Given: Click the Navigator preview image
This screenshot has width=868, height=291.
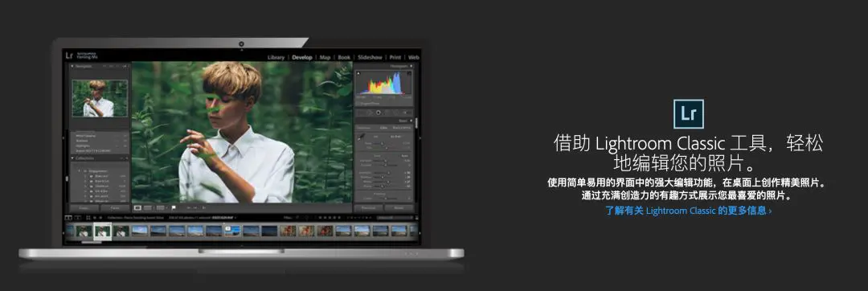Looking at the screenshot, I should [100, 99].
